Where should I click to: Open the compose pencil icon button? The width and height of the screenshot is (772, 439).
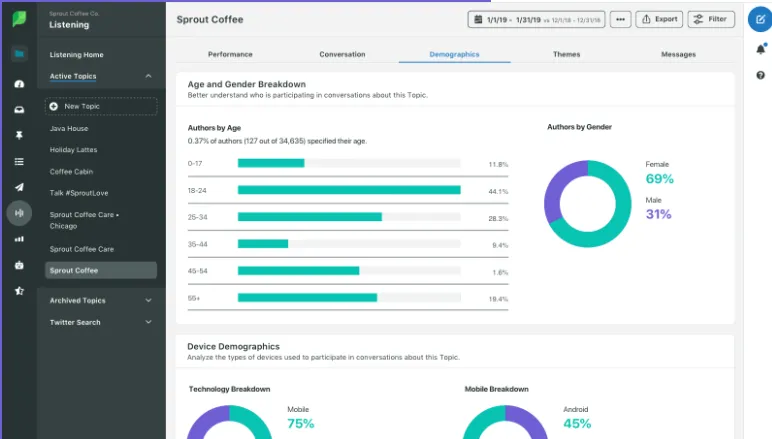(x=760, y=20)
